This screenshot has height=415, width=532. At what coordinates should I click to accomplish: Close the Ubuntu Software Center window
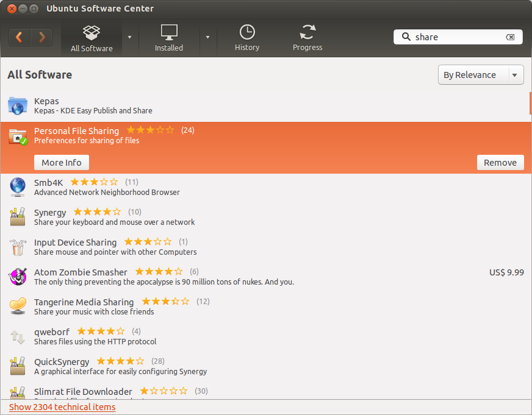(x=12, y=9)
